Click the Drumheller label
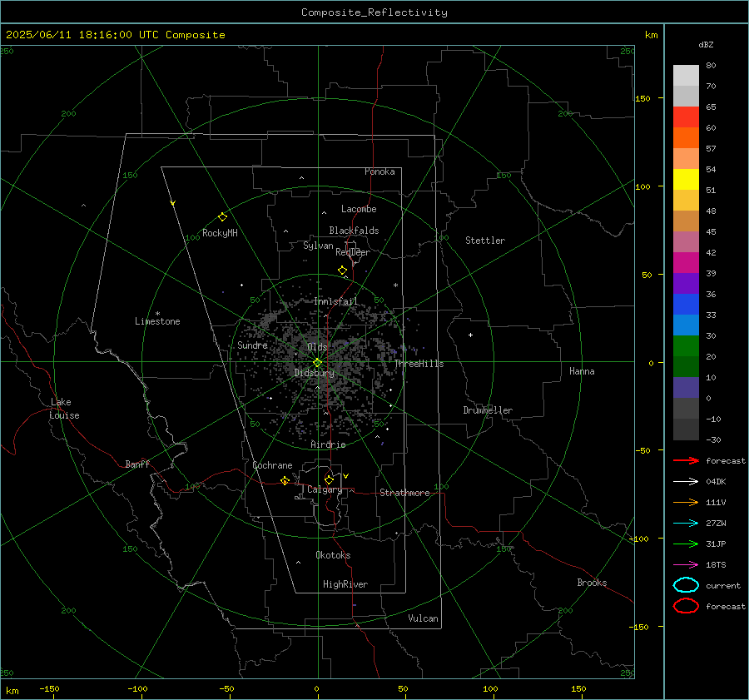749x700 pixels. [x=488, y=410]
